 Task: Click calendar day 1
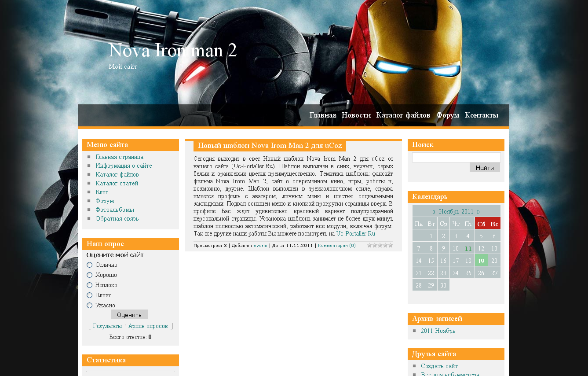pyautogui.click(x=431, y=236)
